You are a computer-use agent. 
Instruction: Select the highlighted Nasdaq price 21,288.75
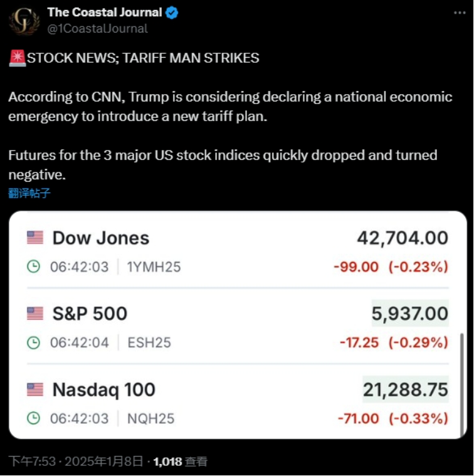pos(406,389)
